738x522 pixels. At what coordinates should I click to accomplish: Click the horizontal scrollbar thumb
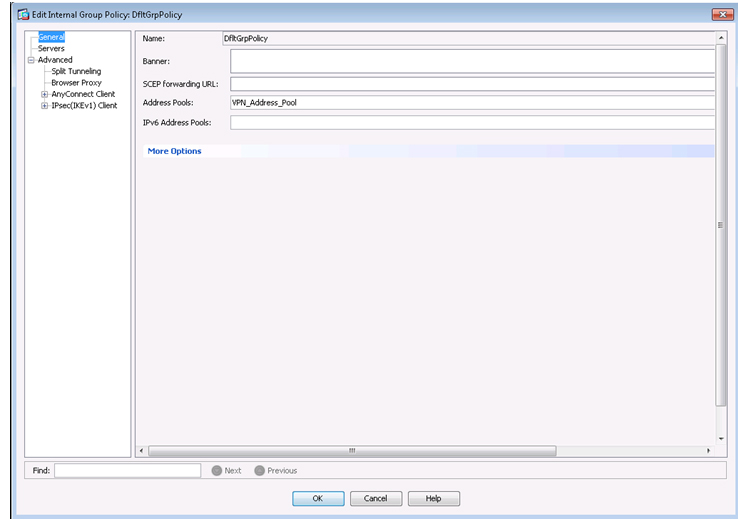(x=352, y=451)
